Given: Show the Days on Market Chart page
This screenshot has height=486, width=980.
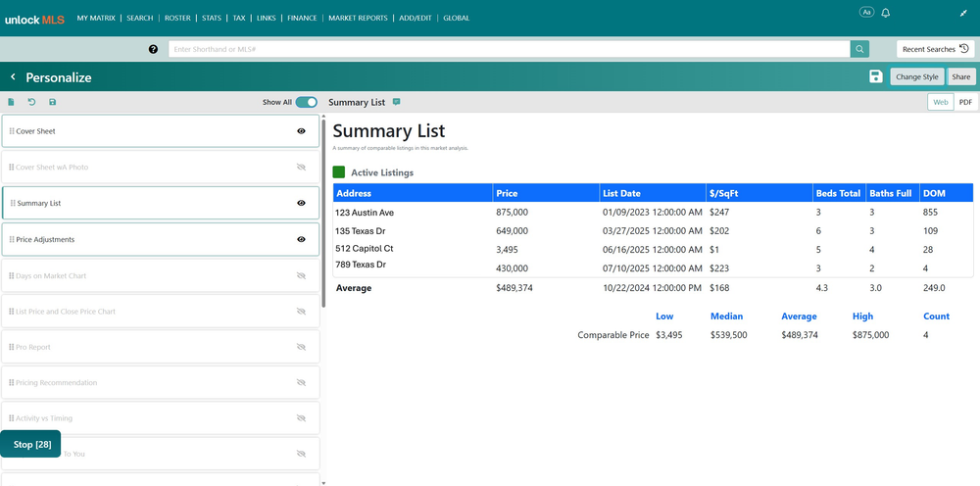Looking at the screenshot, I should 301,275.
